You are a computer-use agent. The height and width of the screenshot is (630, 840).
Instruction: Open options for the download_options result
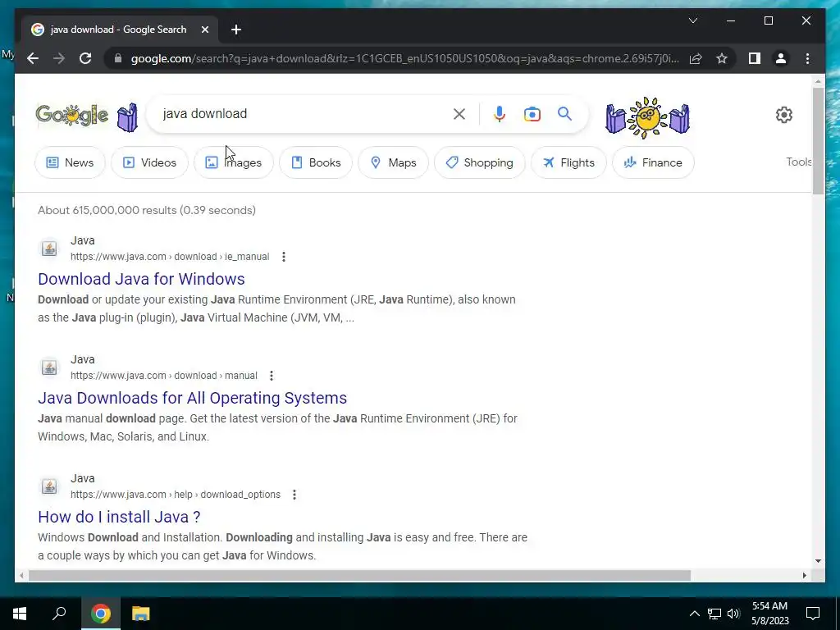pyautogui.click(x=294, y=495)
